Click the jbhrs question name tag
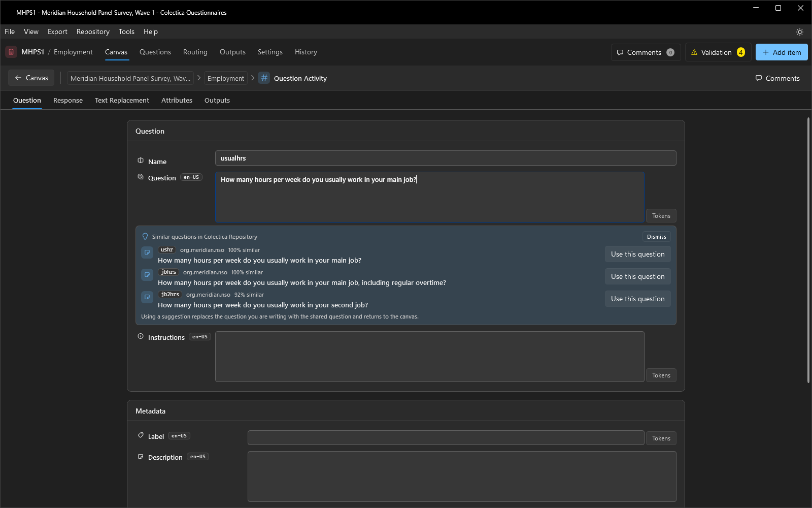Viewport: 812px width, 508px height. [168, 272]
